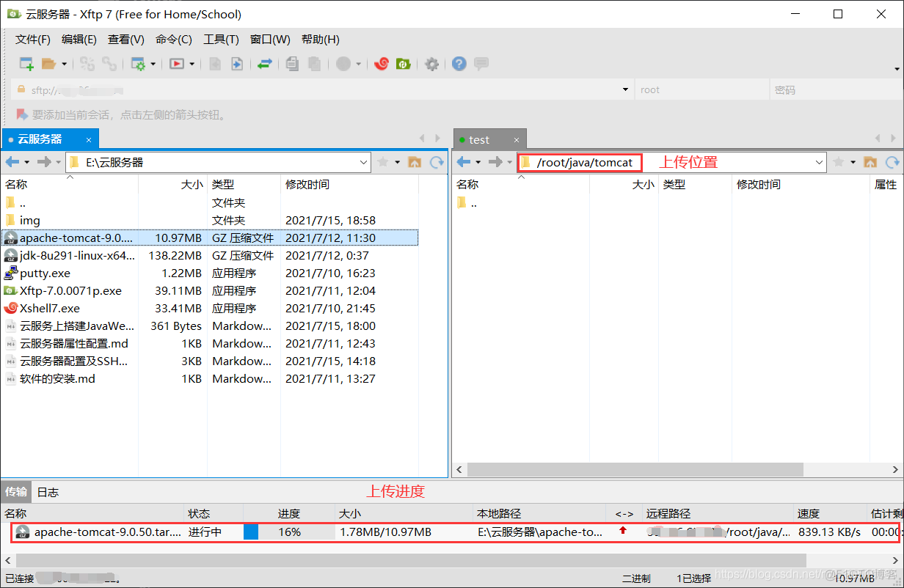904x588 pixels.
Task: Open the 帮助(H) menu
Action: point(321,40)
